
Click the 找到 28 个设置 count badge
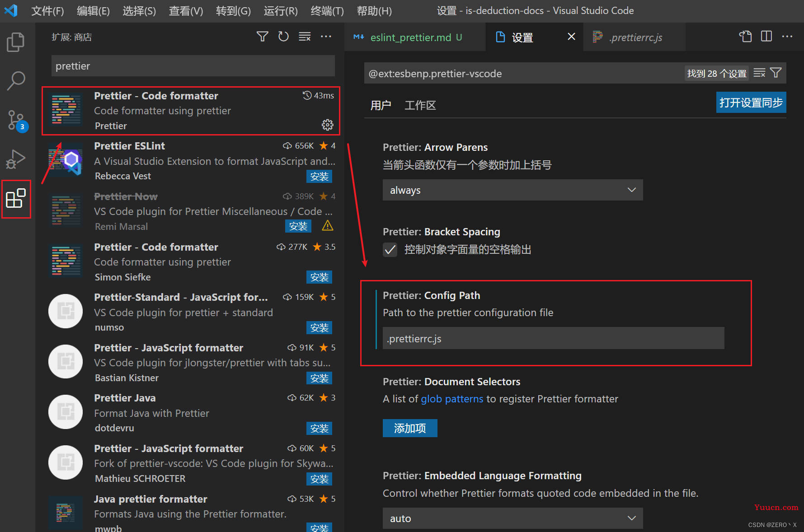pyautogui.click(x=717, y=73)
